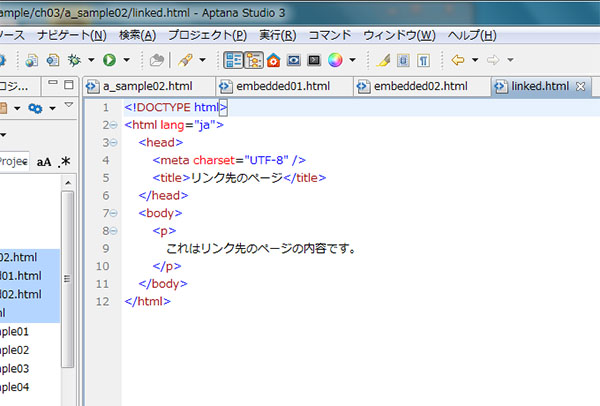
Task: Click the project tree vertical scrollbar thumb
Action: coord(68,279)
